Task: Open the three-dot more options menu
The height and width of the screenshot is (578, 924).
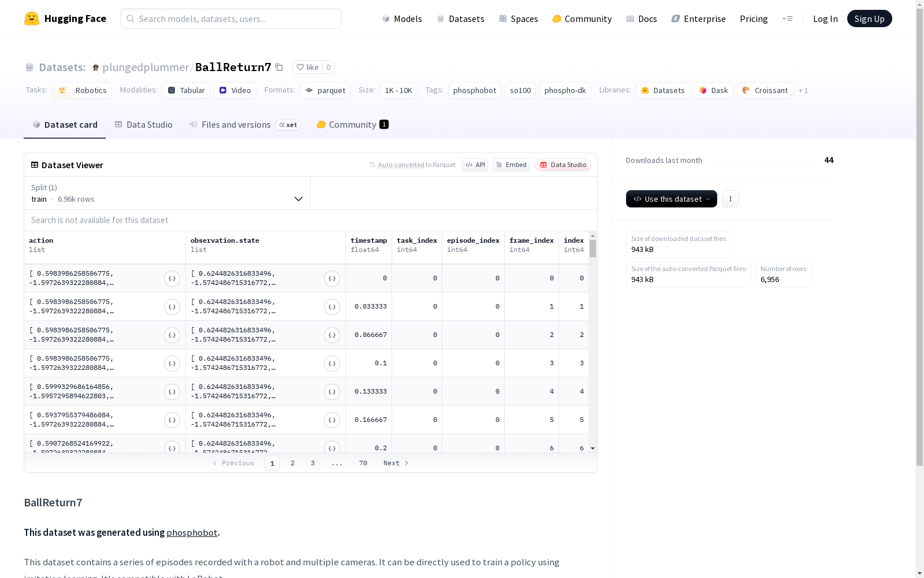Action: coord(731,199)
